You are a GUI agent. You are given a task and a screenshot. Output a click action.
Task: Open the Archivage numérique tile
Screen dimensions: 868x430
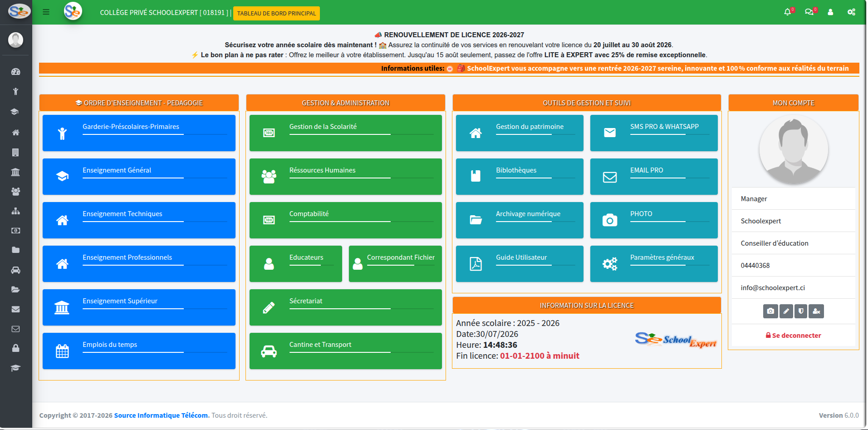click(520, 220)
